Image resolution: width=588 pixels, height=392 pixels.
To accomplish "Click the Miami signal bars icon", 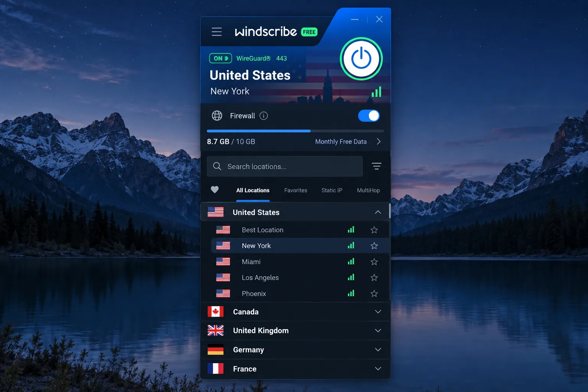I will click(351, 261).
